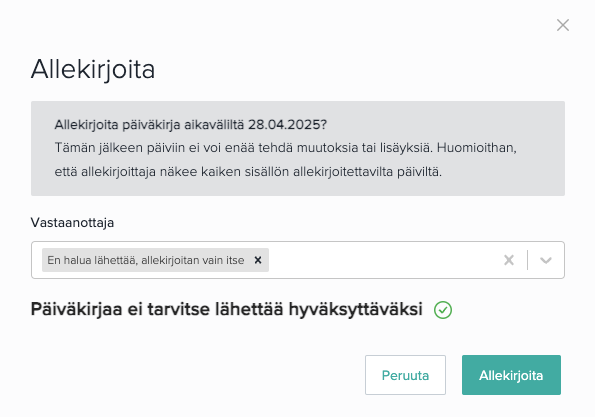Click the 'Päiväkirjaa ei tarvitse lähettää hyväksyttäväksi' status text
The image size is (595, 417).
(227, 309)
